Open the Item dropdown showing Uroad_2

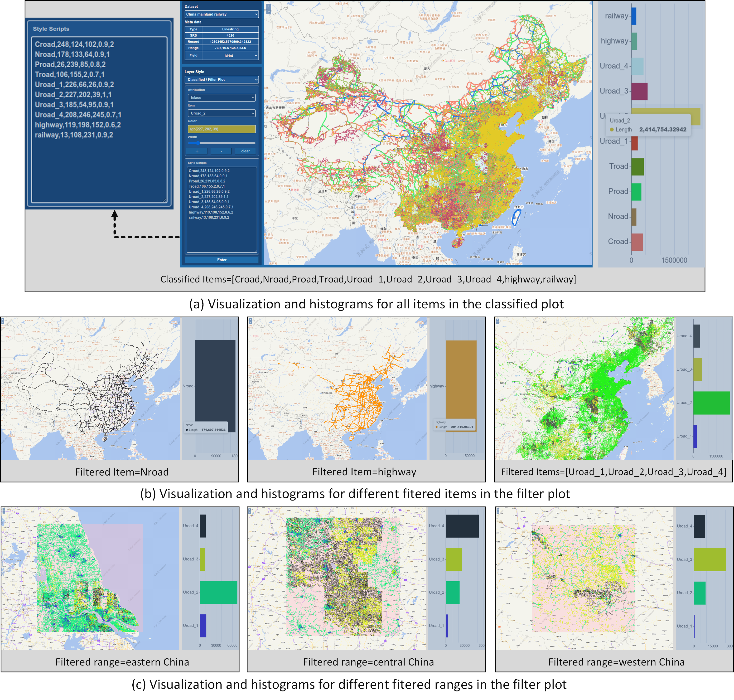point(222,113)
